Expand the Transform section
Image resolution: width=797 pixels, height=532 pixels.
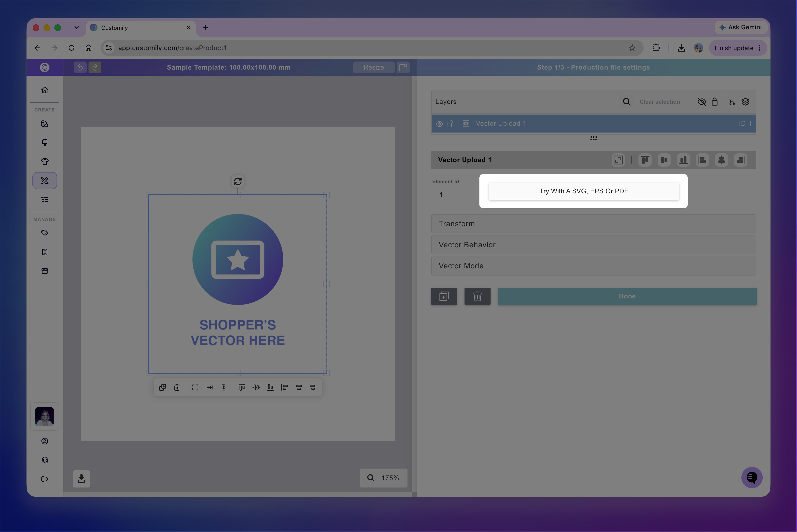coord(593,224)
